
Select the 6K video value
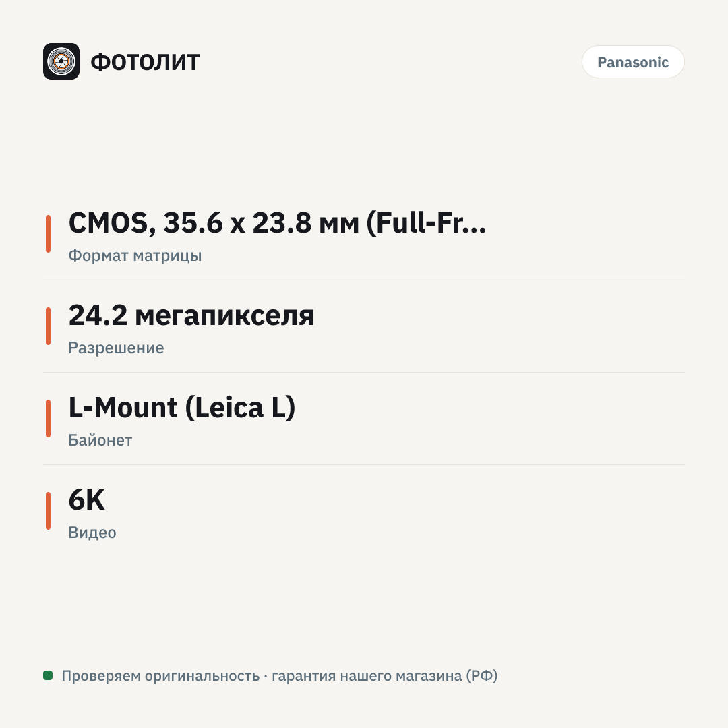[87, 500]
